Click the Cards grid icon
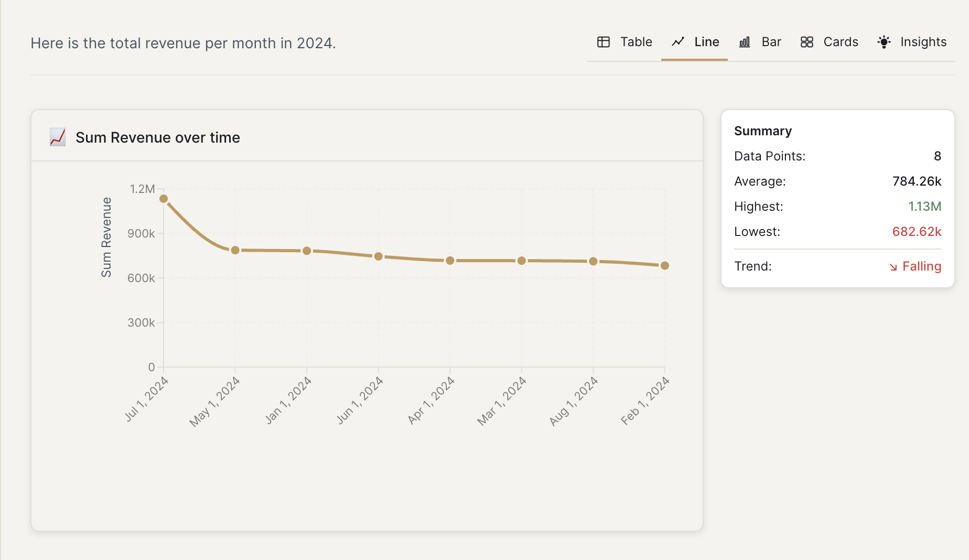 point(806,42)
